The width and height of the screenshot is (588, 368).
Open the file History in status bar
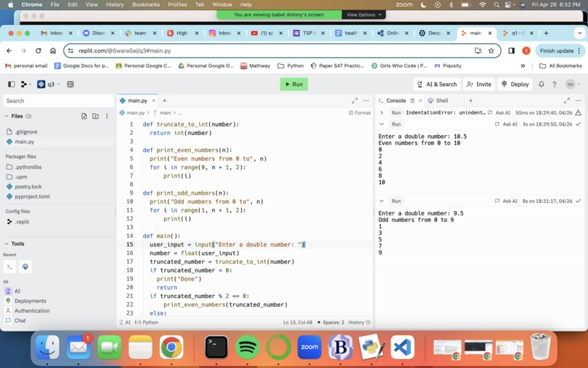(x=359, y=322)
